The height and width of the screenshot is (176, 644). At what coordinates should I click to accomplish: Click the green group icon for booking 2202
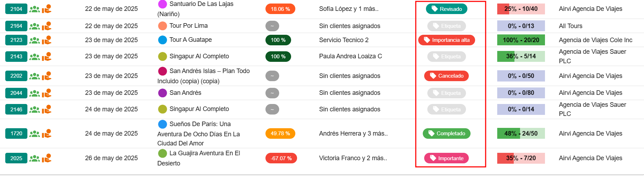pyautogui.click(x=34, y=76)
